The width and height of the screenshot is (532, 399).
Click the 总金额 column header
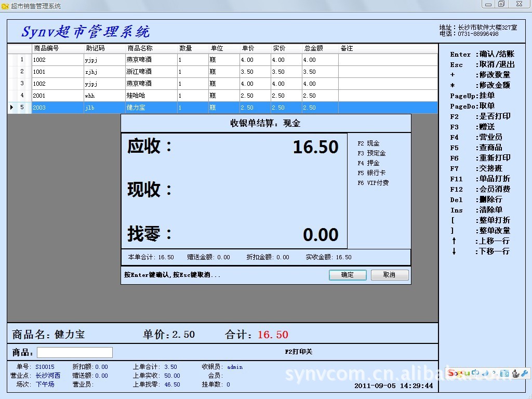coord(313,48)
